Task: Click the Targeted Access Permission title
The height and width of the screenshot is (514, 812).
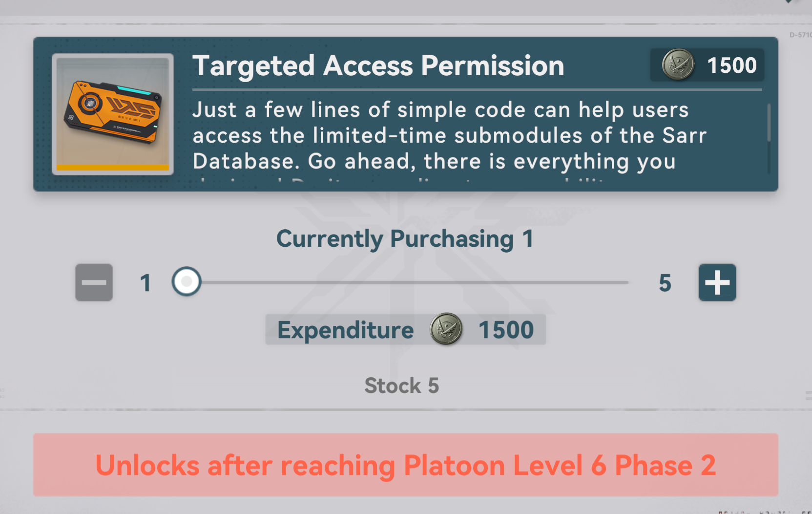Action: point(378,66)
